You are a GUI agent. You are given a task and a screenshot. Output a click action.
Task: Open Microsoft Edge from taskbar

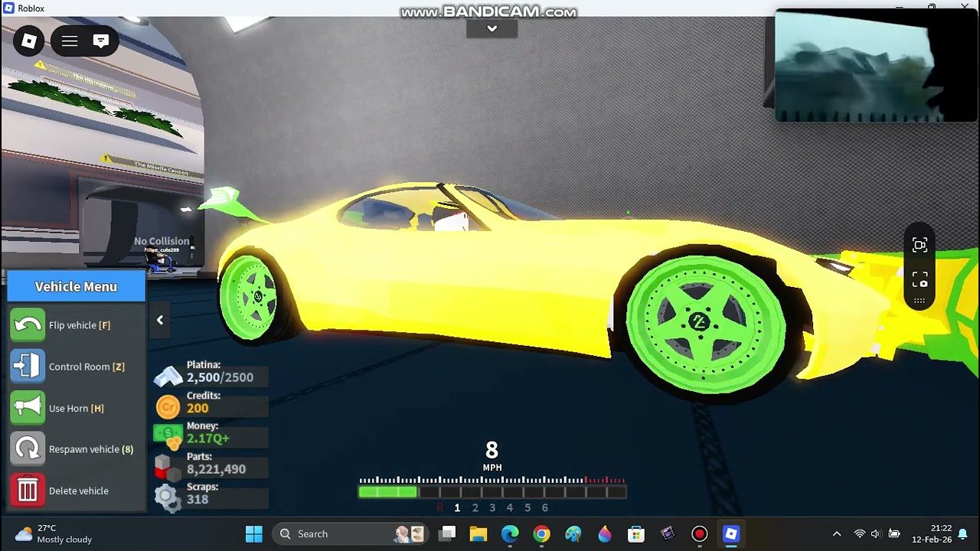(x=510, y=533)
